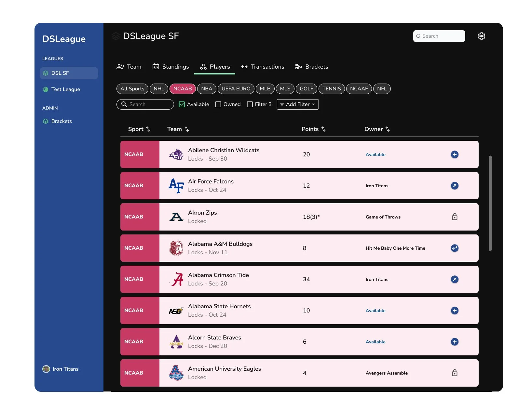Click the arrow icon for Air Force Falcons
Screen dimensions: 532x411
(x=455, y=186)
